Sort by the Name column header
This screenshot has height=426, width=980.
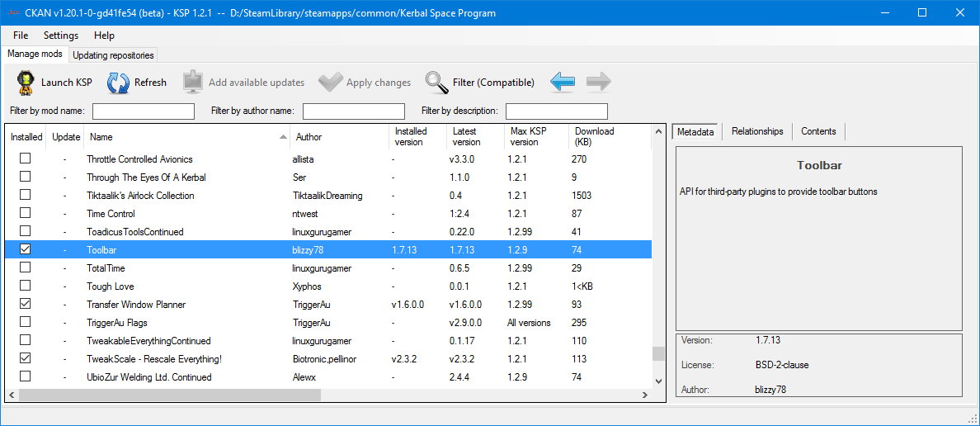[188, 137]
